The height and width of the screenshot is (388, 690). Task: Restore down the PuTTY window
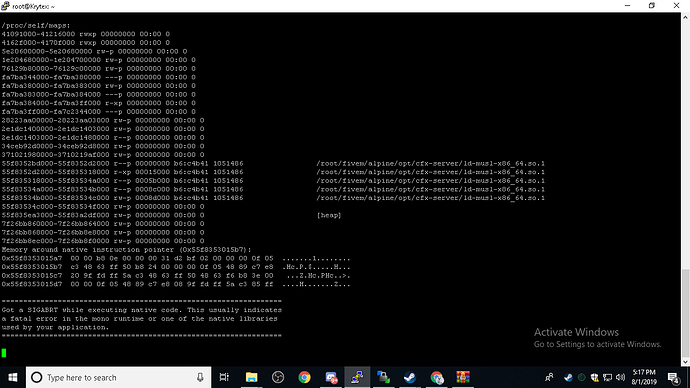pos(652,6)
